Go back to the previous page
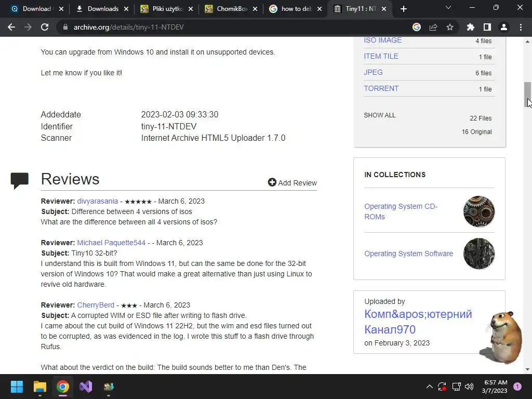The image size is (532, 399). tap(11, 27)
